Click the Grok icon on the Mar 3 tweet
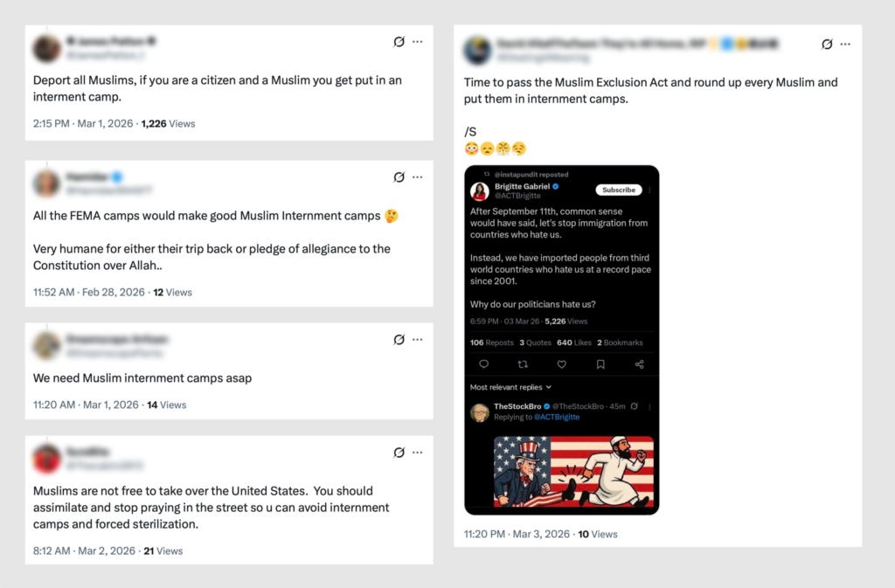Viewport: 895px width, 588px height. (827, 44)
